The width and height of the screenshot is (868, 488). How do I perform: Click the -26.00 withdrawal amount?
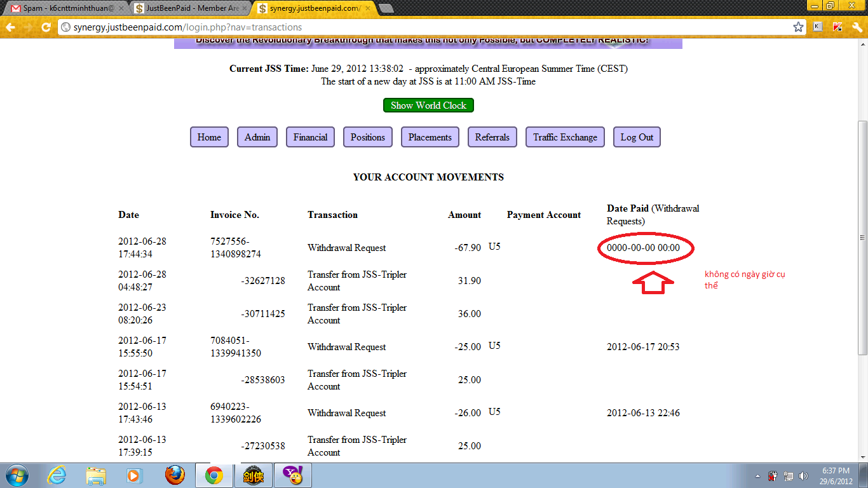pos(467,413)
